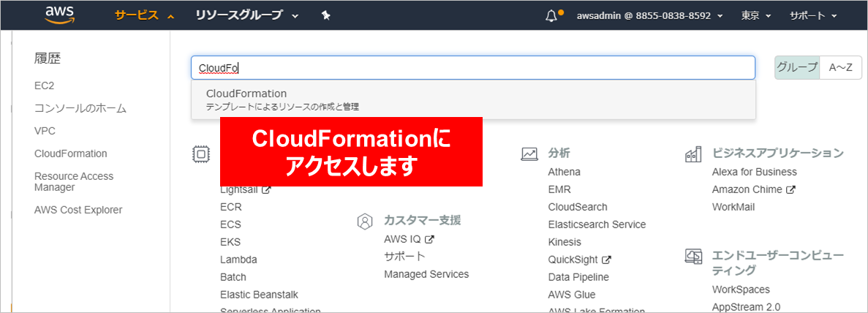The image size is (868, 313).
Task: Switch service view to A~Z
Action: [x=840, y=67]
